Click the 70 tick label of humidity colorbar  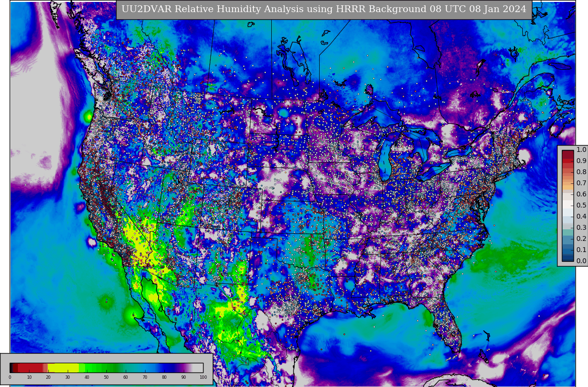145,377
